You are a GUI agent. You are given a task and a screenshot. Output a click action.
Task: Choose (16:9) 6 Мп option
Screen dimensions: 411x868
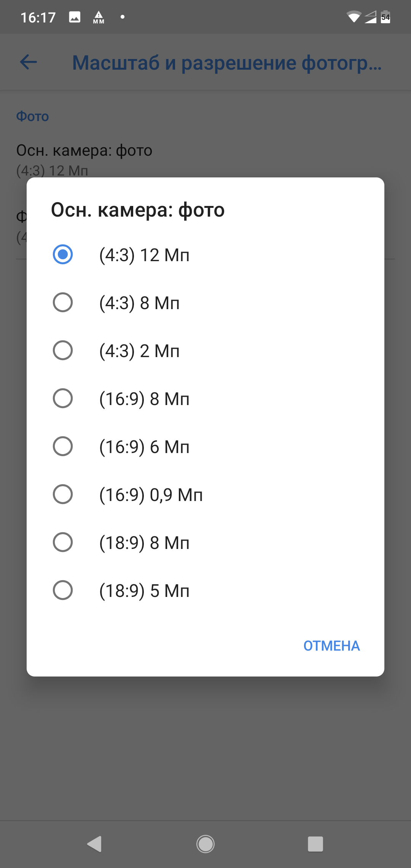(x=63, y=446)
